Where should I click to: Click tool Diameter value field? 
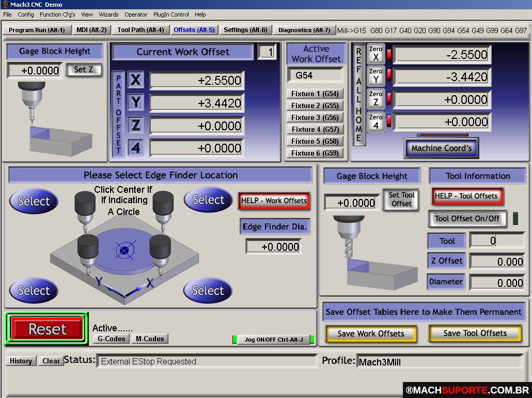[x=497, y=283]
